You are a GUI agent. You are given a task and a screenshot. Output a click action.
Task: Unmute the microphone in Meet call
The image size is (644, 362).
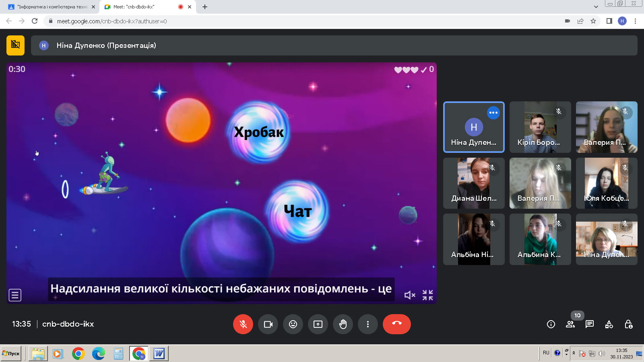click(x=243, y=324)
